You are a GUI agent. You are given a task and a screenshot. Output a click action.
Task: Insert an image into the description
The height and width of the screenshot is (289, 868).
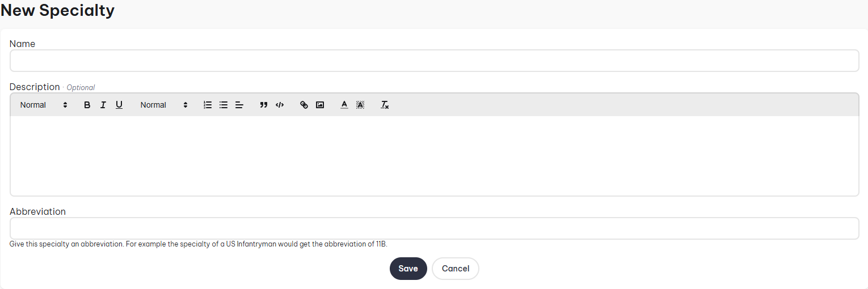tap(320, 105)
